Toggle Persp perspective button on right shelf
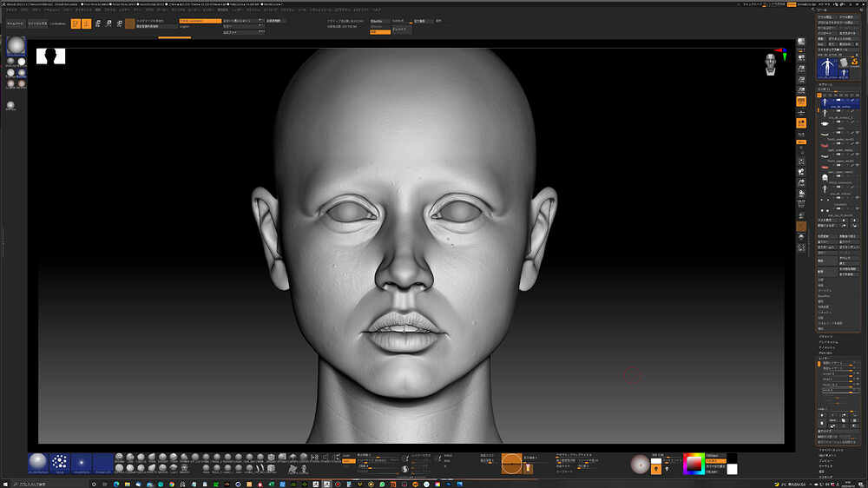The width and height of the screenshot is (868, 488). 801,102
